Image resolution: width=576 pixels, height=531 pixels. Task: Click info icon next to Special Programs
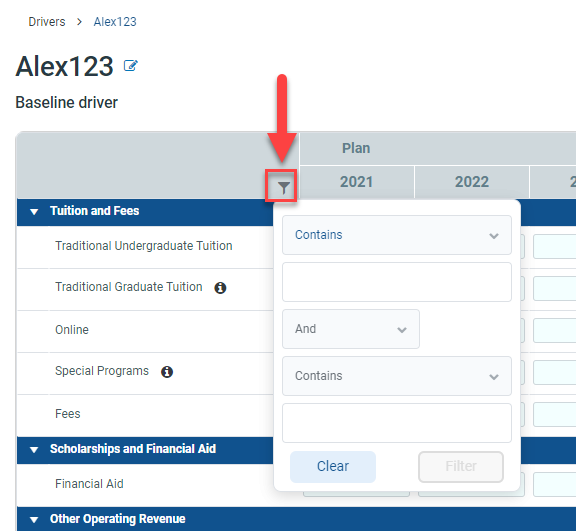tap(167, 372)
